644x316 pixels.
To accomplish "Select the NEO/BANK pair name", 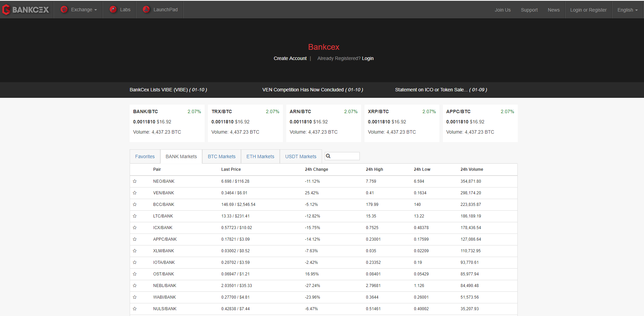I will [x=164, y=181].
